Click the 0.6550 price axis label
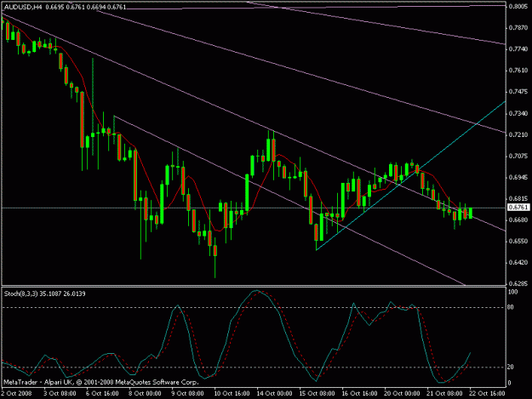This screenshot has width=532, height=399. (x=518, y=242)
